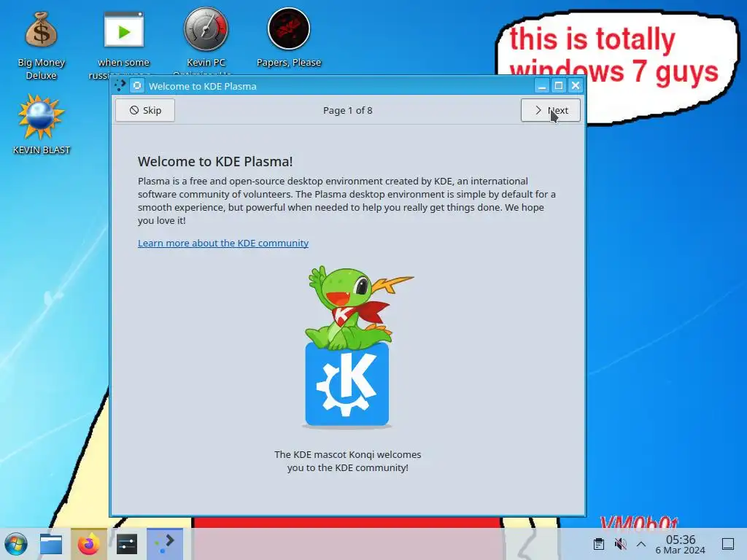This screenshot has width=747, height=560.
Task: Open 'Learn more about the KDE community' link
Action: (x=223, y=244)
